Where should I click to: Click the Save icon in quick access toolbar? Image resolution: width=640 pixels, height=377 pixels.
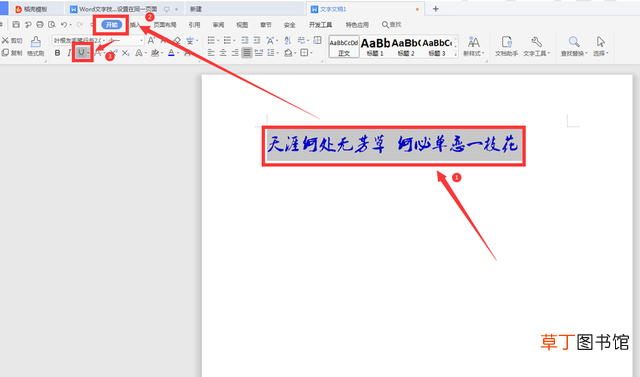coord(16,24)
